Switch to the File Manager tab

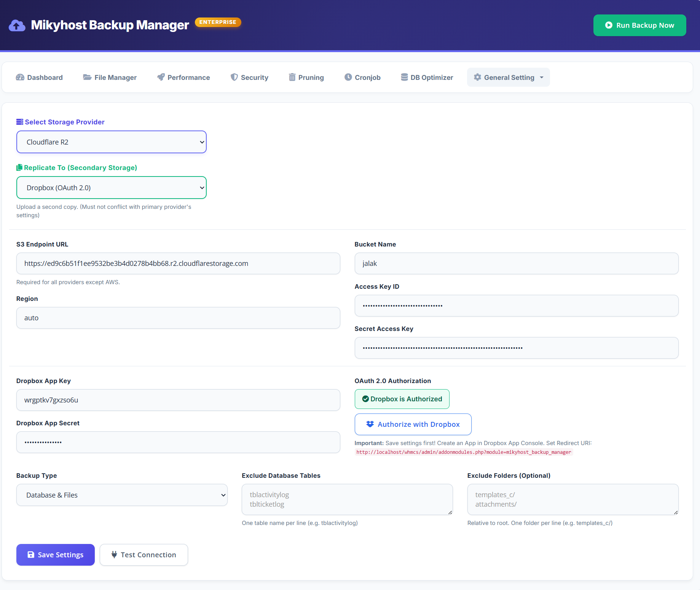click(x=110, y=77)
